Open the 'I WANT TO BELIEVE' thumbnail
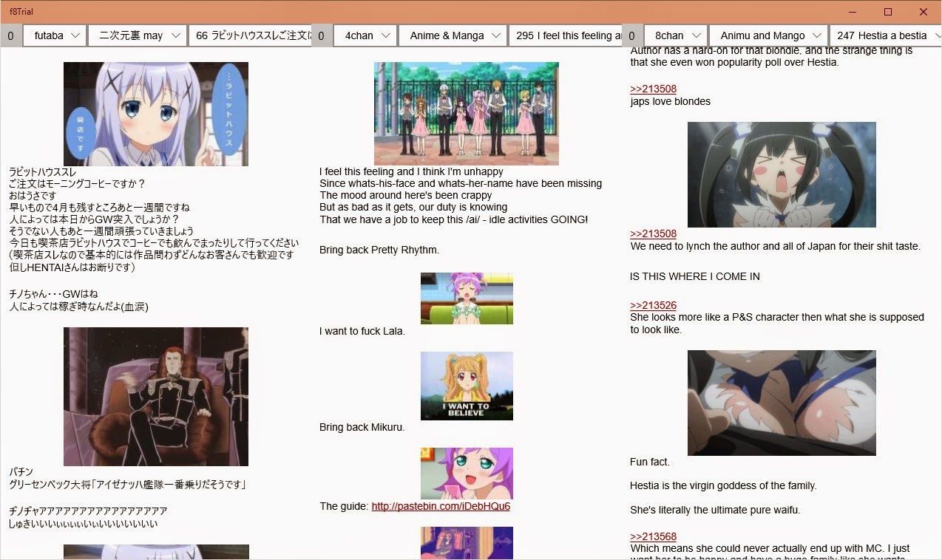 tap(467, 386)
